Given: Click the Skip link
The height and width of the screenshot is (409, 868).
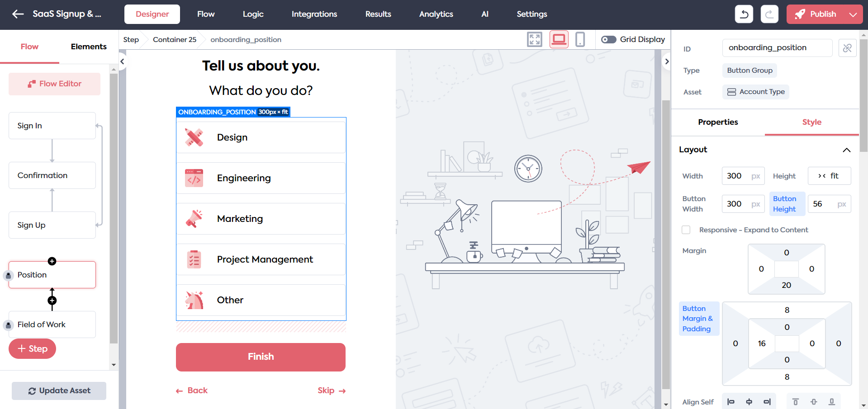Looking at the screenshot, I should tap(331, 390).
